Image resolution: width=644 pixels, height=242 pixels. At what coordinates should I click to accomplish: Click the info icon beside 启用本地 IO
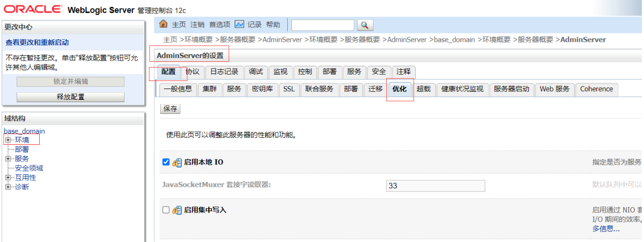[177, 163]
